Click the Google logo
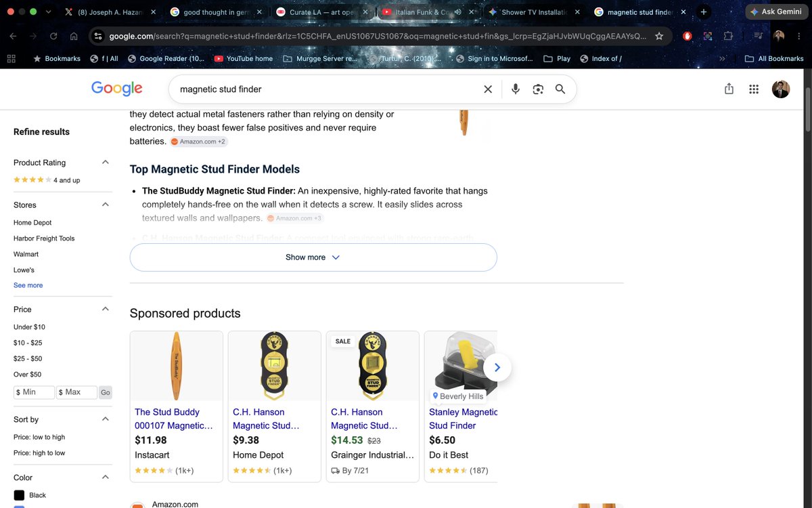 click(117, 88)
